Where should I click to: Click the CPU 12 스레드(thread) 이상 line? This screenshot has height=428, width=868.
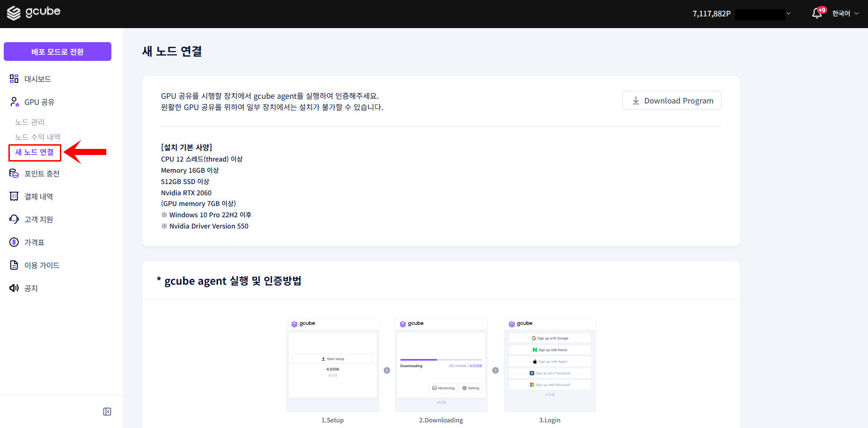[202, 159]
